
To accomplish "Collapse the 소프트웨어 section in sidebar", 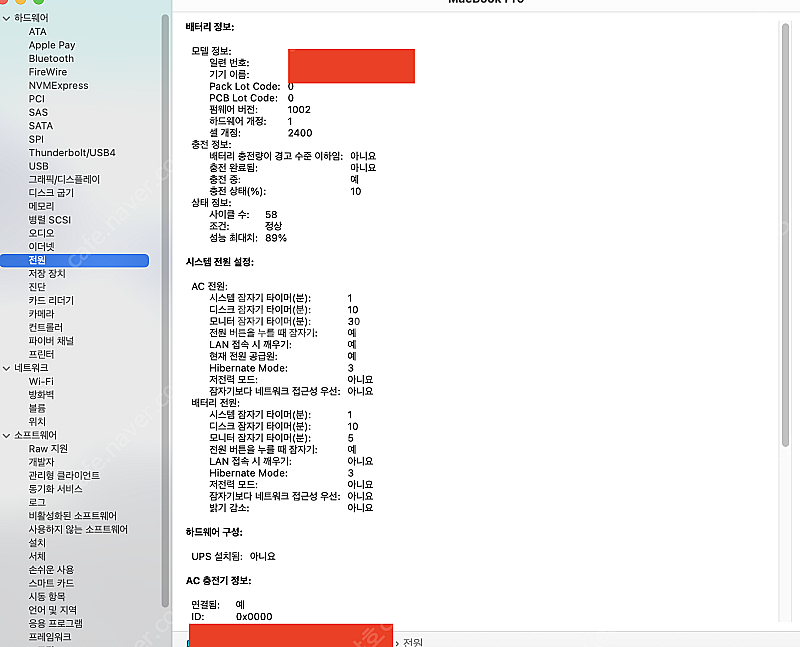I will (x=7, y=435).
